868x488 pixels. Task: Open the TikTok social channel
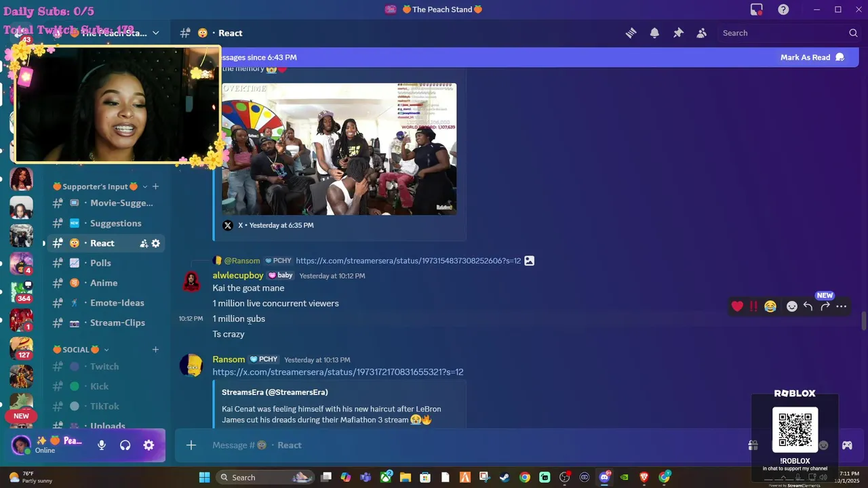click(106, 406)
